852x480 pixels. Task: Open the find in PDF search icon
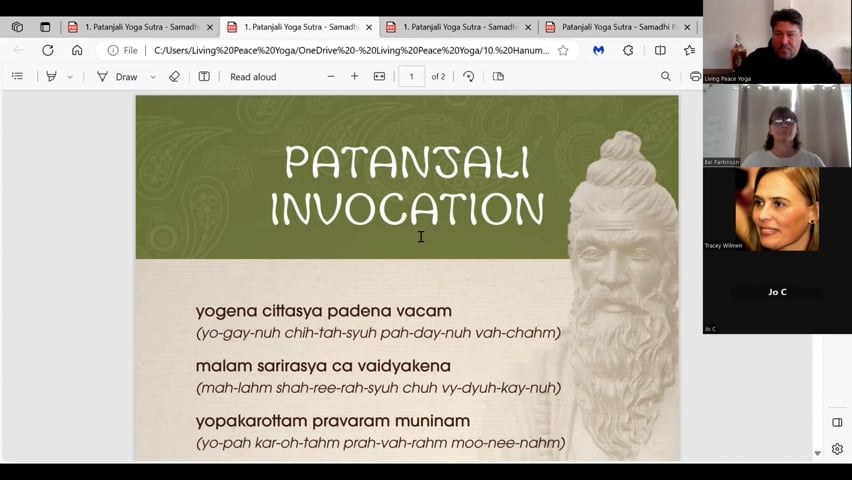coord(665,76)
